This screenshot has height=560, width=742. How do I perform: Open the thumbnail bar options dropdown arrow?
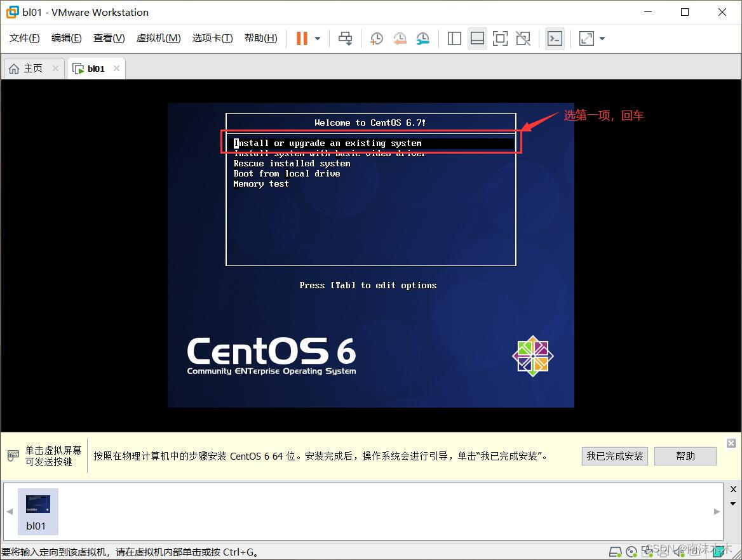733,503
